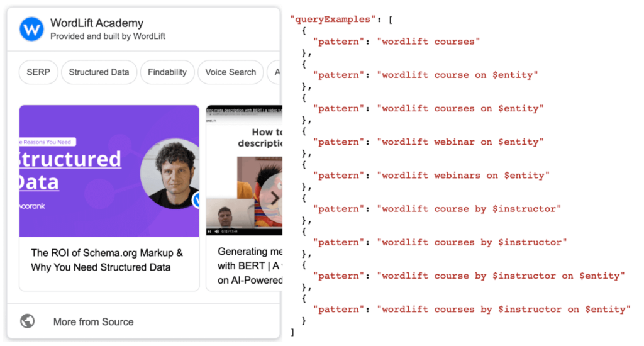Click the queryExamples key in code
The width and height of the screenshot is (644, 346).
[333, 20]
